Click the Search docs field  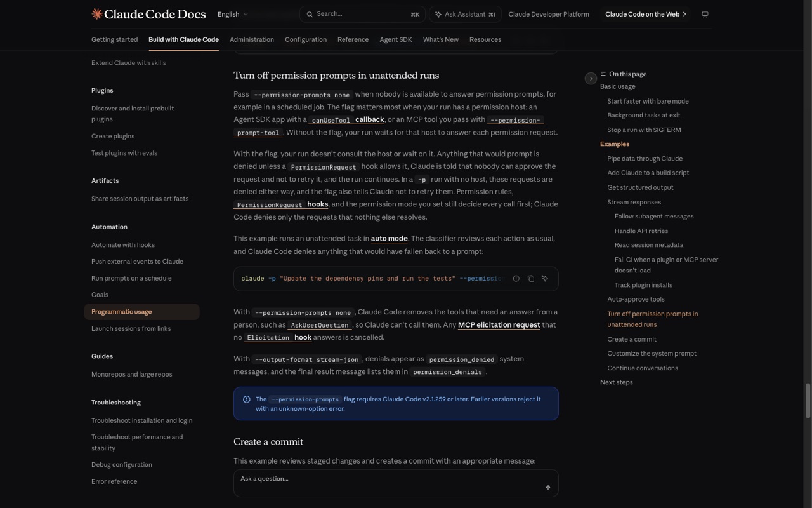(362, 14)
